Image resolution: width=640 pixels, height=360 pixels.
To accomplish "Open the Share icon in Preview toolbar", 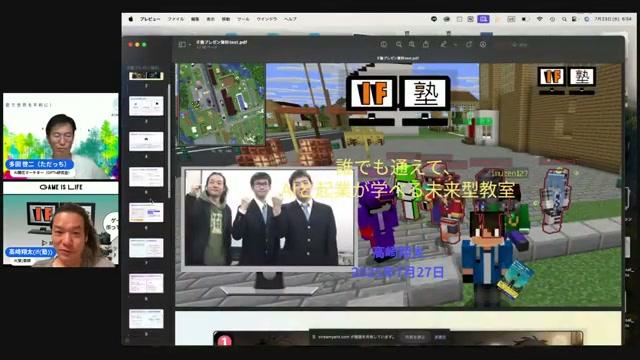I will (x=426, y=44).
